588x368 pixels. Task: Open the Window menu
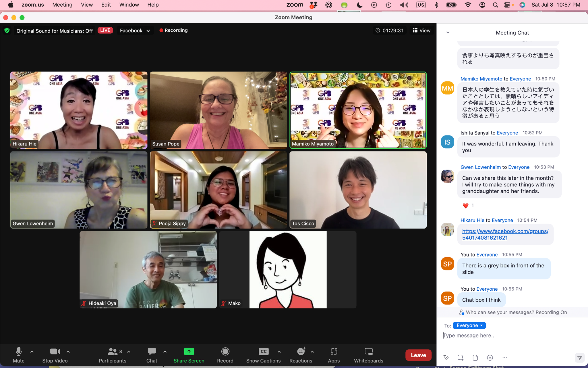[129, 5]
